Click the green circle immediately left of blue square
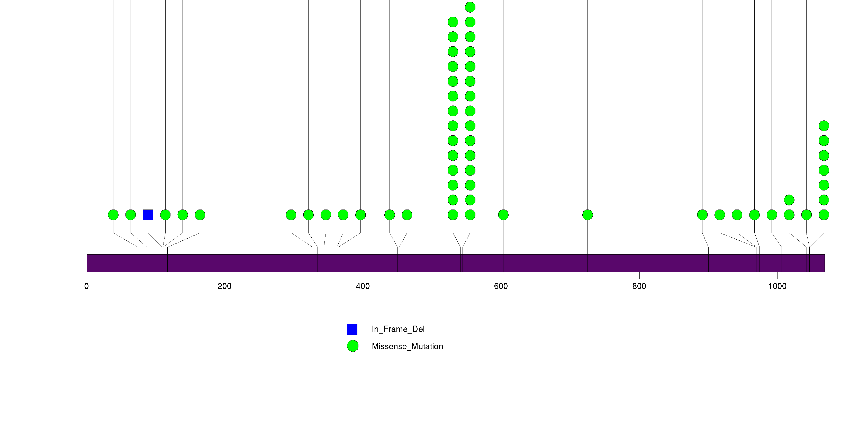This screenshot has width=868, height=435. 130,215
